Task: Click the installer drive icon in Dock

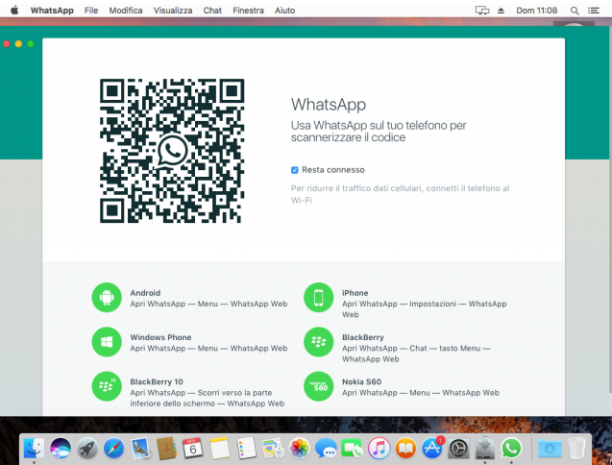Action: [485, 447]
